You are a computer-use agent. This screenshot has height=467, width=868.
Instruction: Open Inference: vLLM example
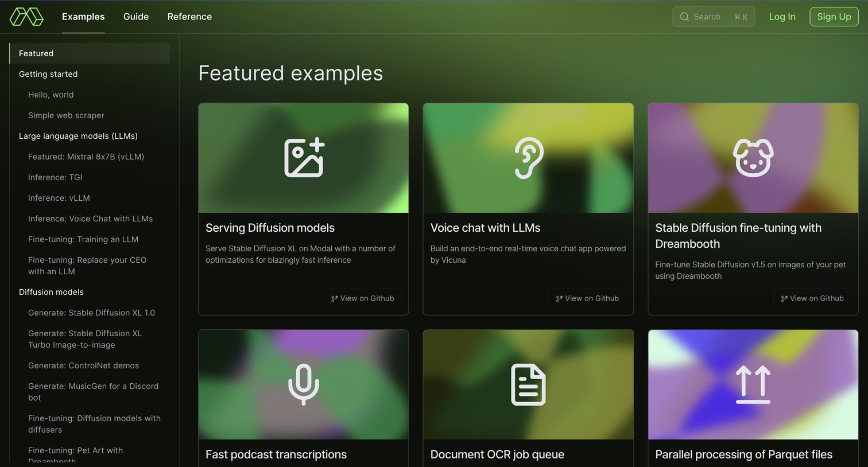coord(59,198)
